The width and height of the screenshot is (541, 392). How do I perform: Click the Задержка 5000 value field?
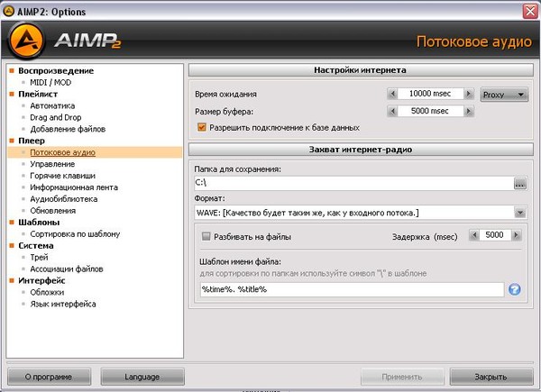[495, 235]
